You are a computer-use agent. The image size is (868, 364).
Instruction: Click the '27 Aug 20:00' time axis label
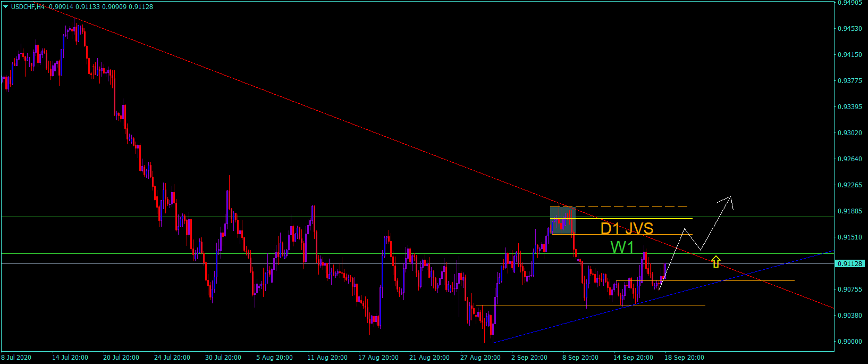481,358
